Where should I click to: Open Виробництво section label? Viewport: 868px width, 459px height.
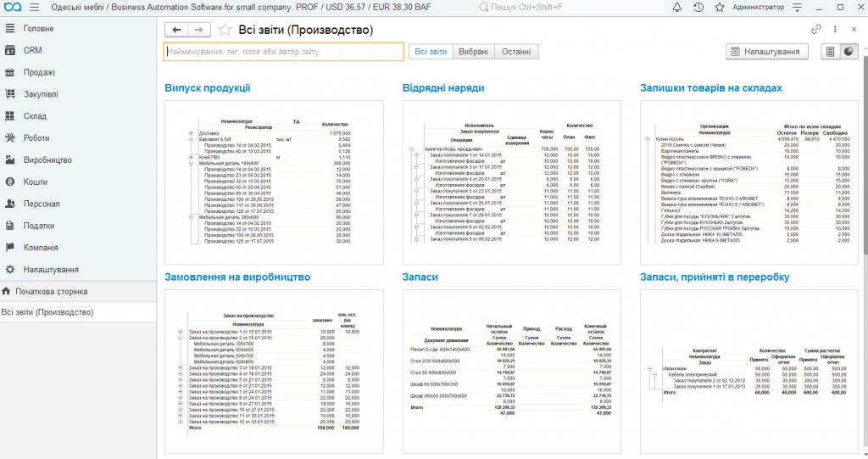pos(47,160)
